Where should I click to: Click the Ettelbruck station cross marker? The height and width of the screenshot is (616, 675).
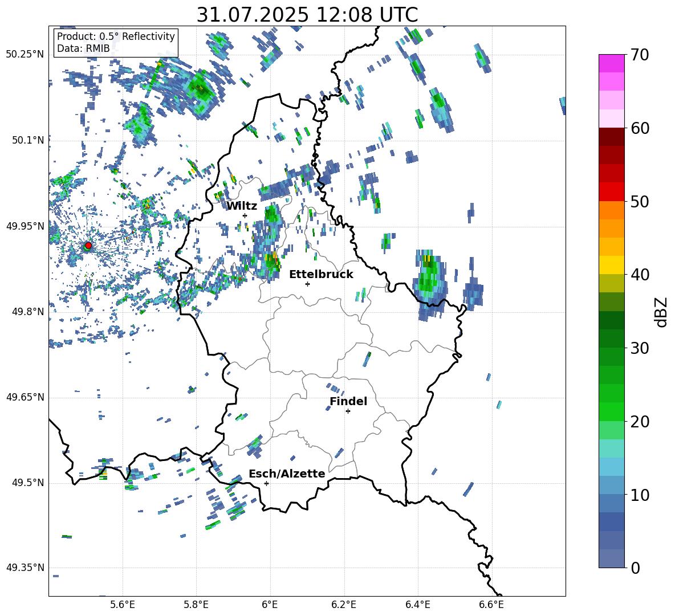tap(307, 284)
